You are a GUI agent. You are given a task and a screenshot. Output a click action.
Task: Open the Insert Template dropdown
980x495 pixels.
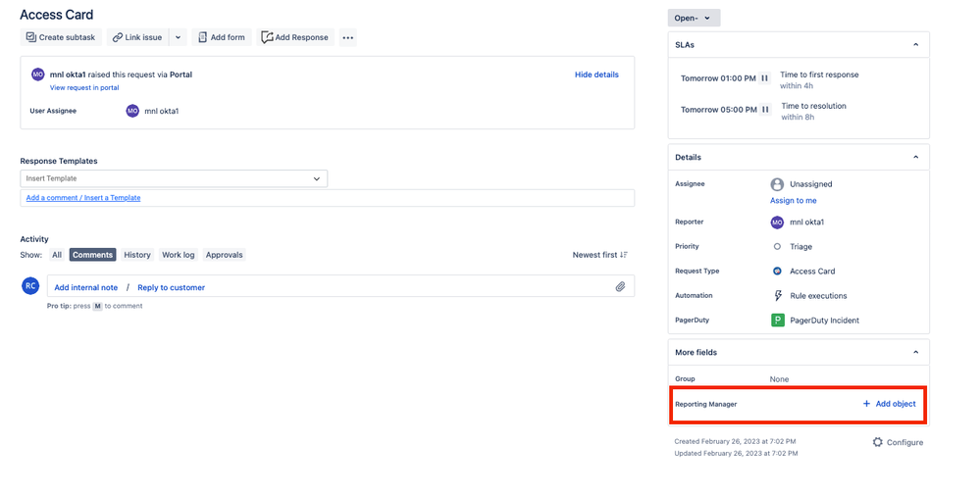click(174, 178)
